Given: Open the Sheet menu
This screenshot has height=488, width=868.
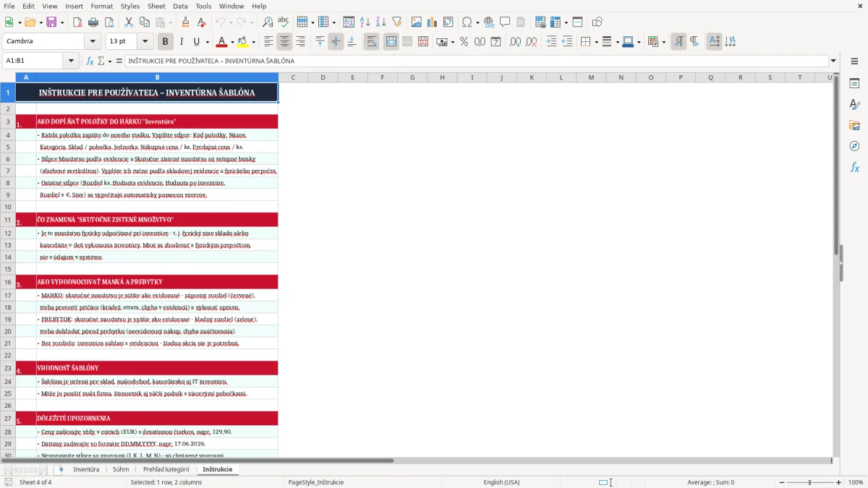Looking at the screenshot, I should pos(156,6).
